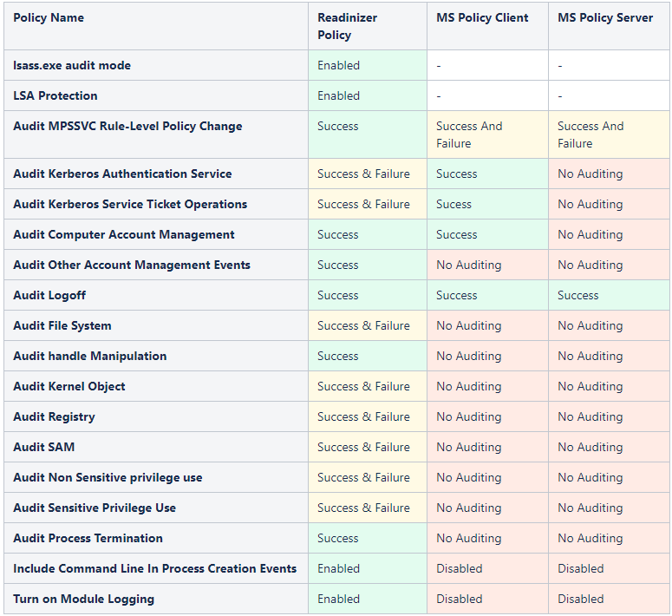Click Audit Other Account Management Events

tap(132, 265)
